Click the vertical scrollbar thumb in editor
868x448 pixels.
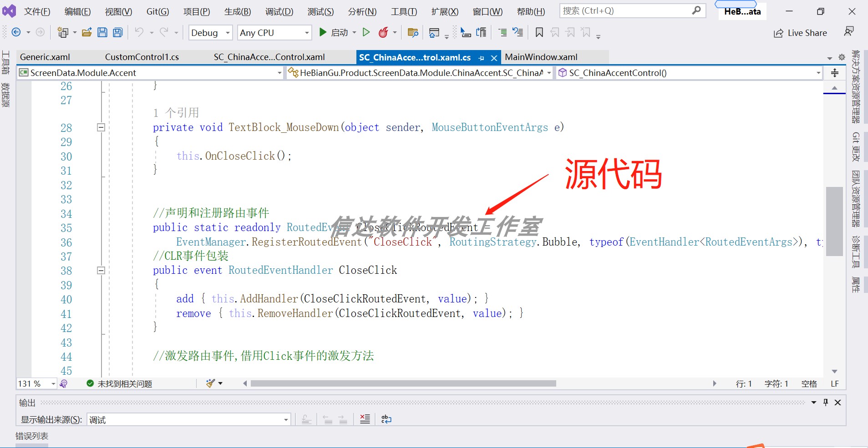click(x=834, y=221)
